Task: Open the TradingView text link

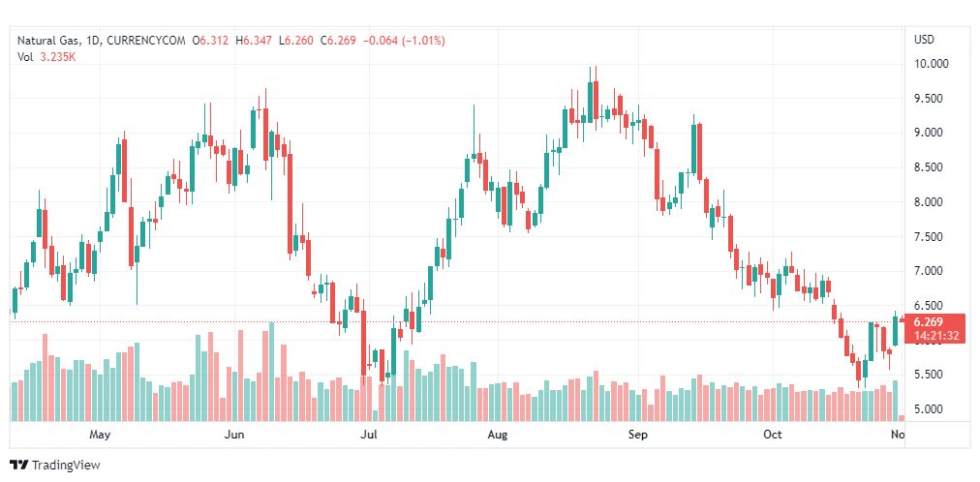Action: tap(65, 465)
